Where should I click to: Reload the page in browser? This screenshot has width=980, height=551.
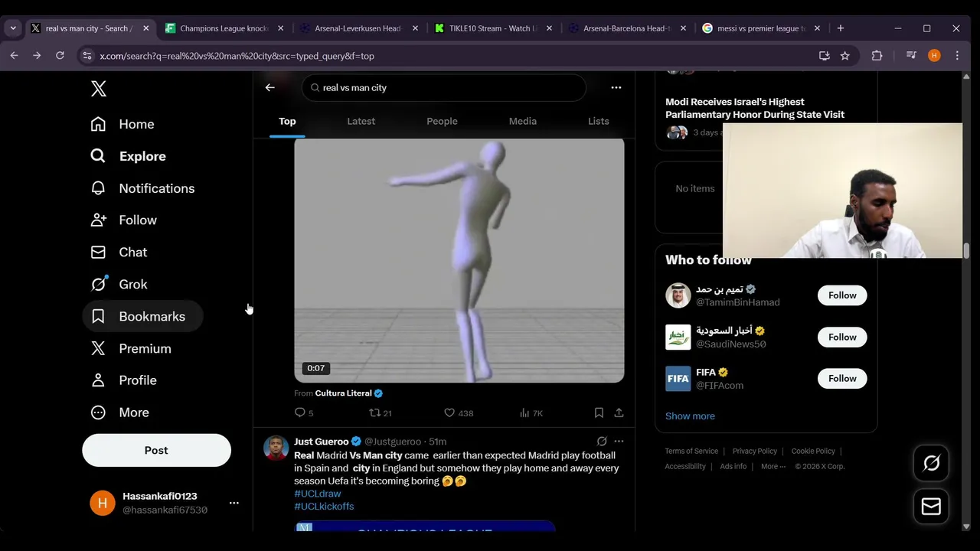[60, 56]
